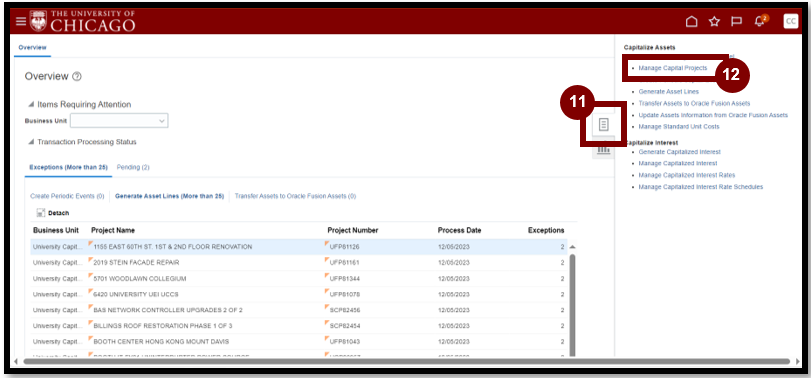811x378 pixels.
Task: Open Generate Capitalized Interest link
Action: point(679,152)
